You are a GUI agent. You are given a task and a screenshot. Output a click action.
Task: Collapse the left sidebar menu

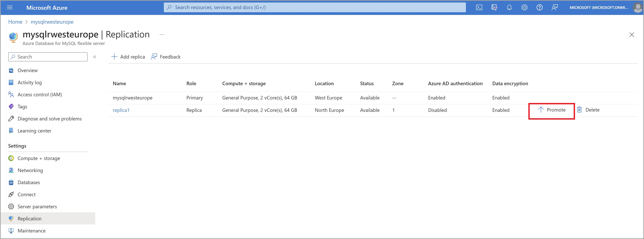point(95,57)
